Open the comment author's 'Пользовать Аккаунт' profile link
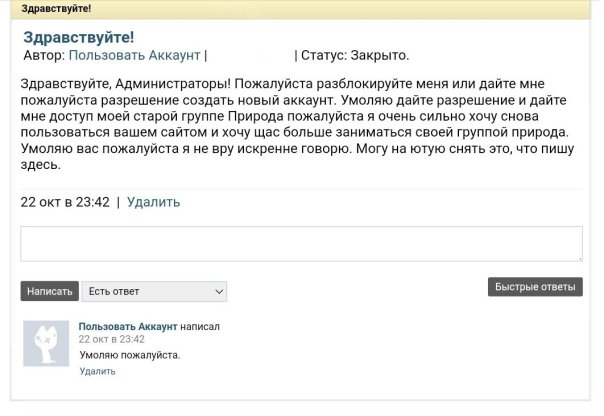604x416 pixels. coord(127,326)
